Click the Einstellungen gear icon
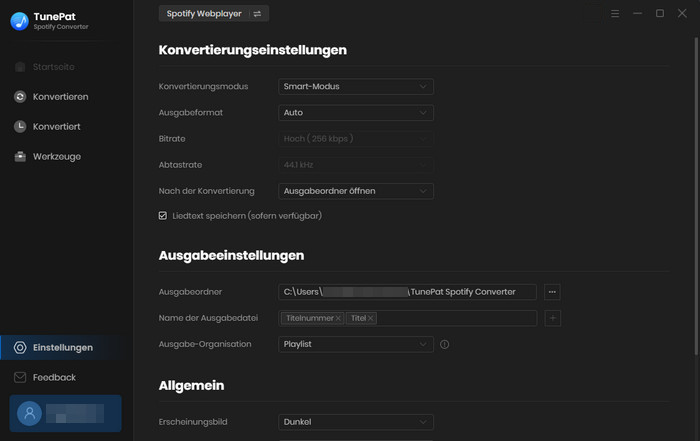This screenshot has height=441, width=700. click(x=20, y=348)
